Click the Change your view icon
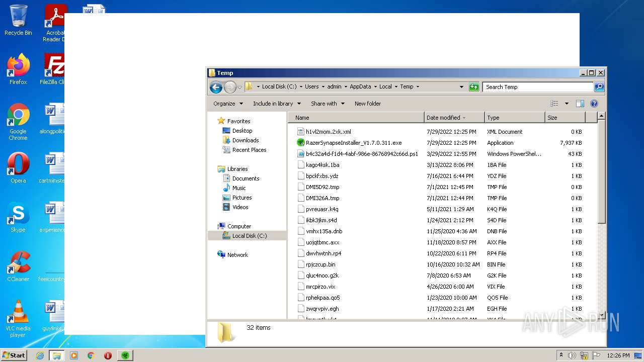 [554, 104]
